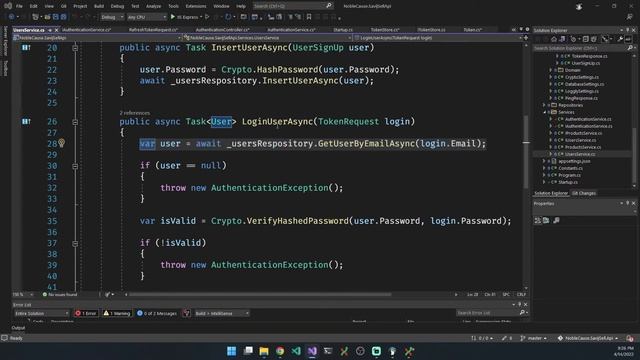Open File Explorer from the taskbar
The image size is (640, 360).
264,351
